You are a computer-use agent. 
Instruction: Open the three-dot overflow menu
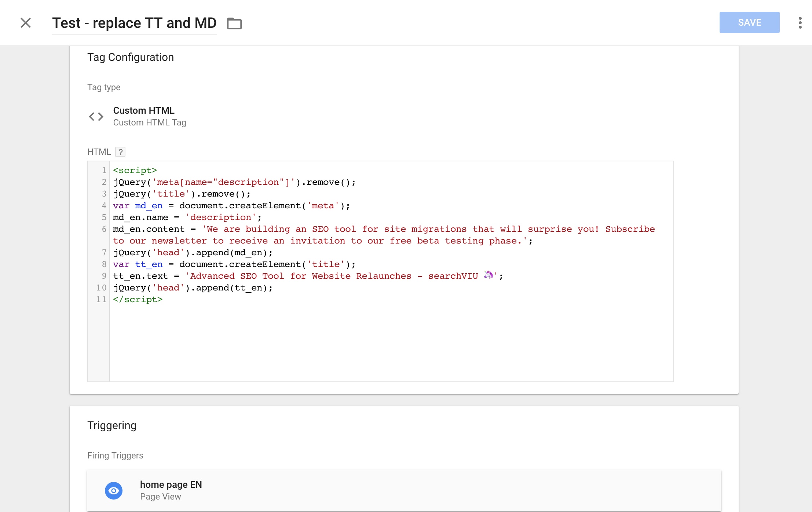coord(801,22)
